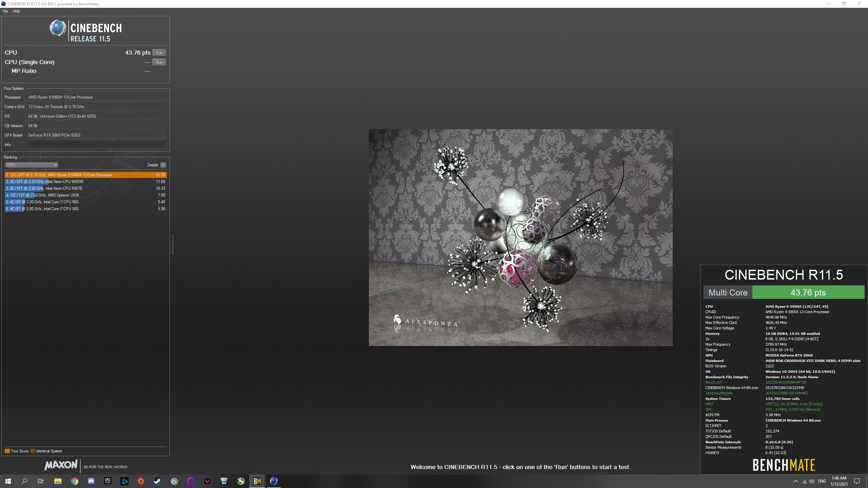Open Wi-Fi network flyout
This screenshot has width=868, height=488.
[x=804, y=481]
